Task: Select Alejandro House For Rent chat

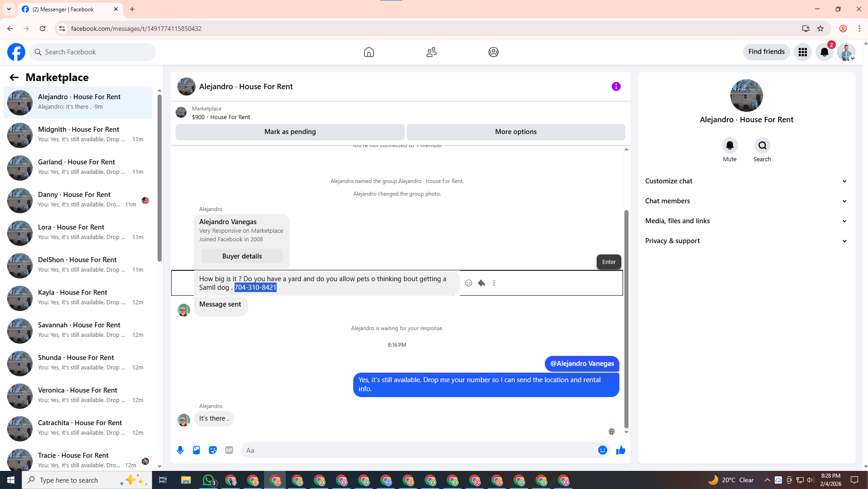Action: pos(78,103)
